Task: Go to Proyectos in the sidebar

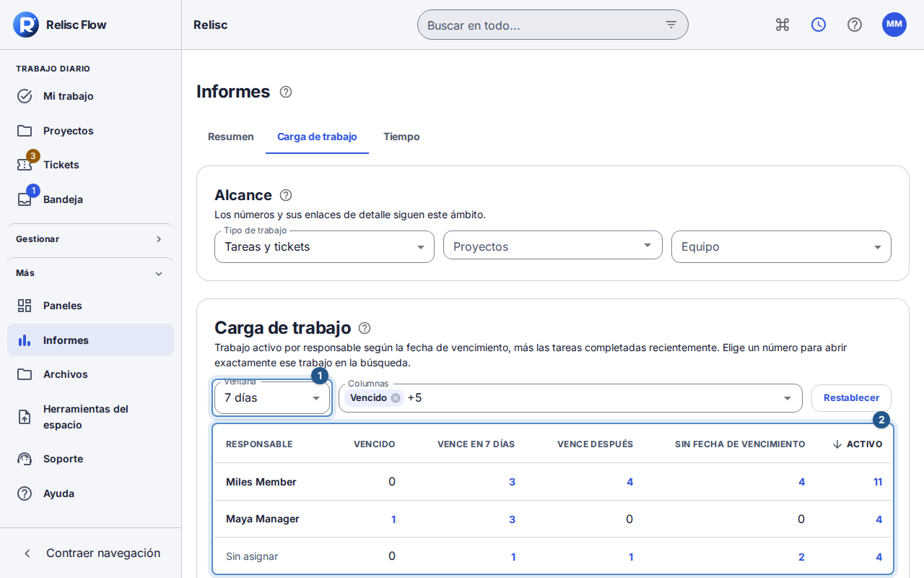Action: [90, 131]
